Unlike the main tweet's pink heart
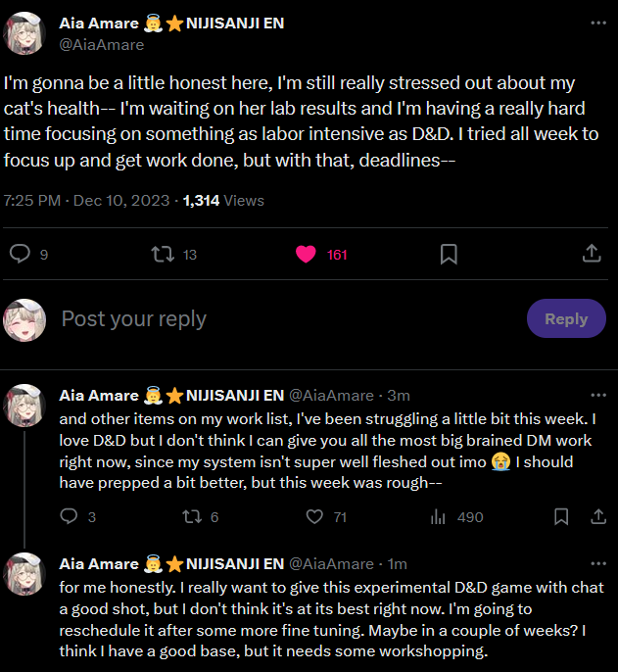The image size is (618, 672). tap(306, 254)
